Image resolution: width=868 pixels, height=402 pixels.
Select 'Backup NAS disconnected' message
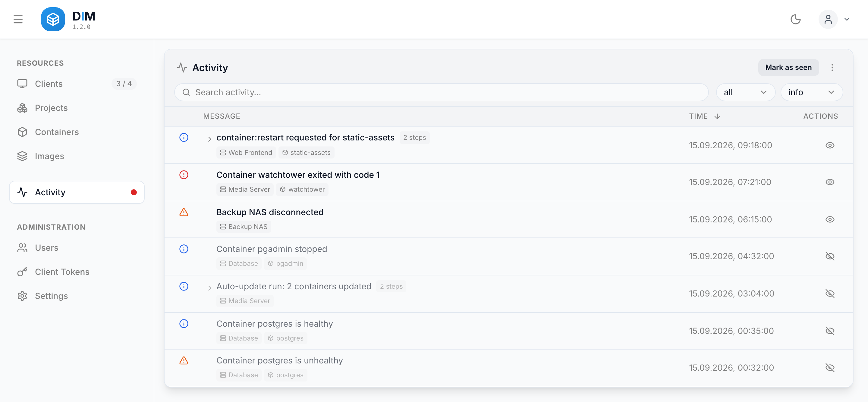270,212
